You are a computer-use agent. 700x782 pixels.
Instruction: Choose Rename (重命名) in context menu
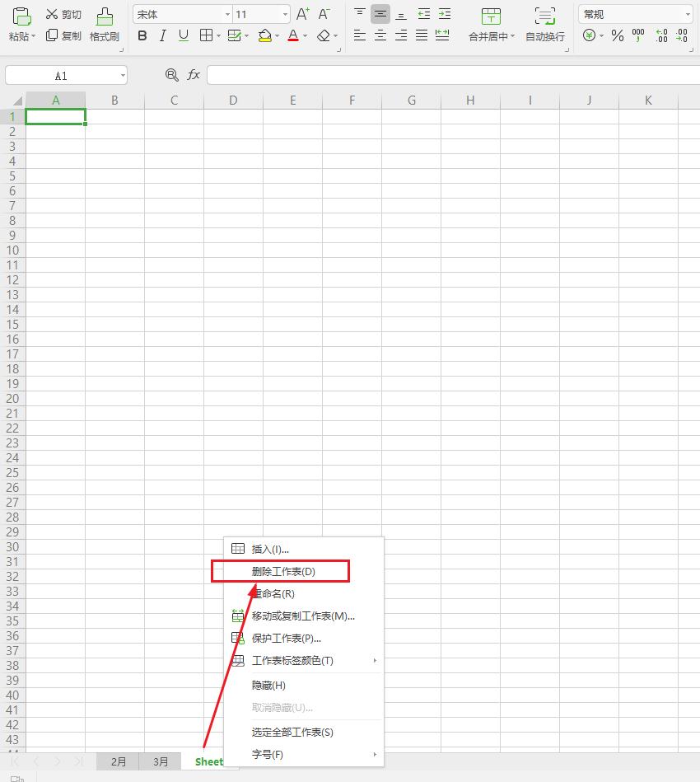pyautogui.click(x=304, y=593)
